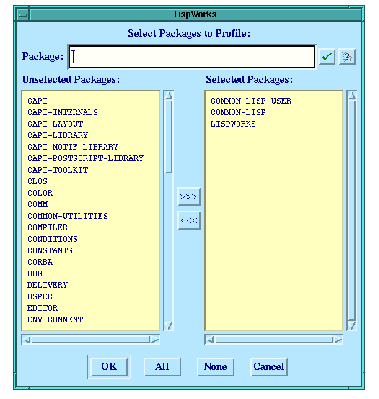
Task: Select DELIVERY package
Action: 47,285
